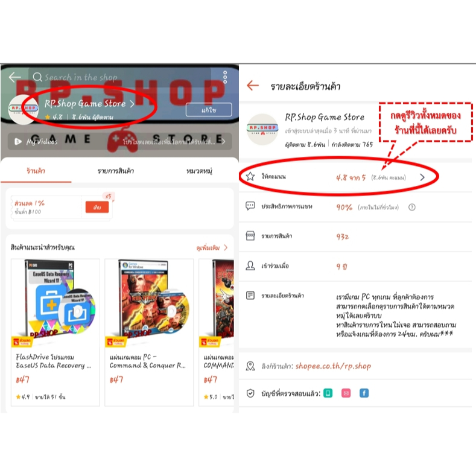Tap the verified email account icon

pos(346,393)
